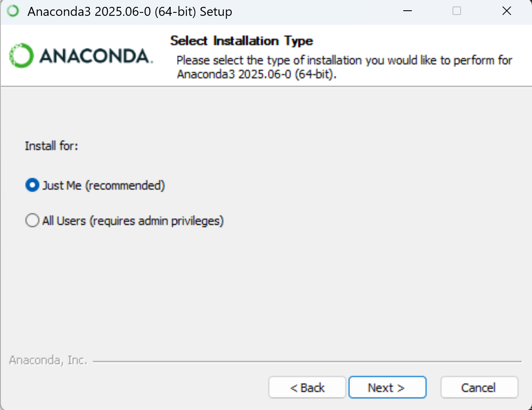Click the "Anaconda3 2025.06-0 (64-bit) Setup" title text
This screenshot has width=532, height=410.
tap(130, 12)
